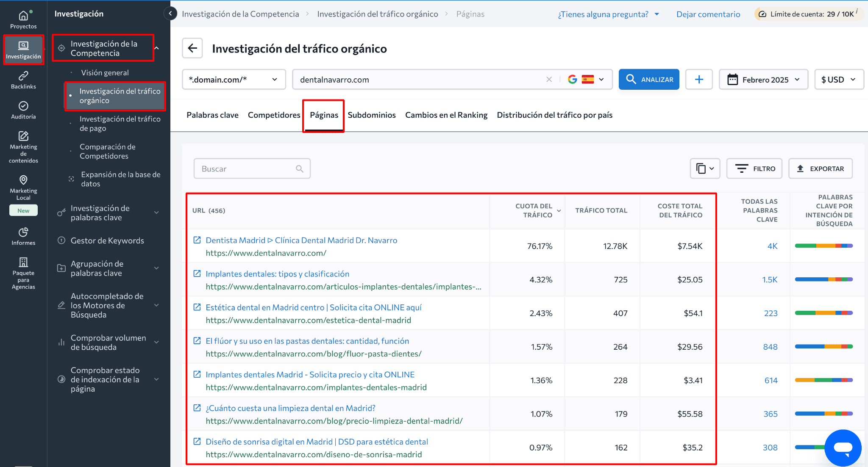The width and height of the screenshot is (868, 467).
Task: Open the live chat bubble
Action: [x=843, y=448]
